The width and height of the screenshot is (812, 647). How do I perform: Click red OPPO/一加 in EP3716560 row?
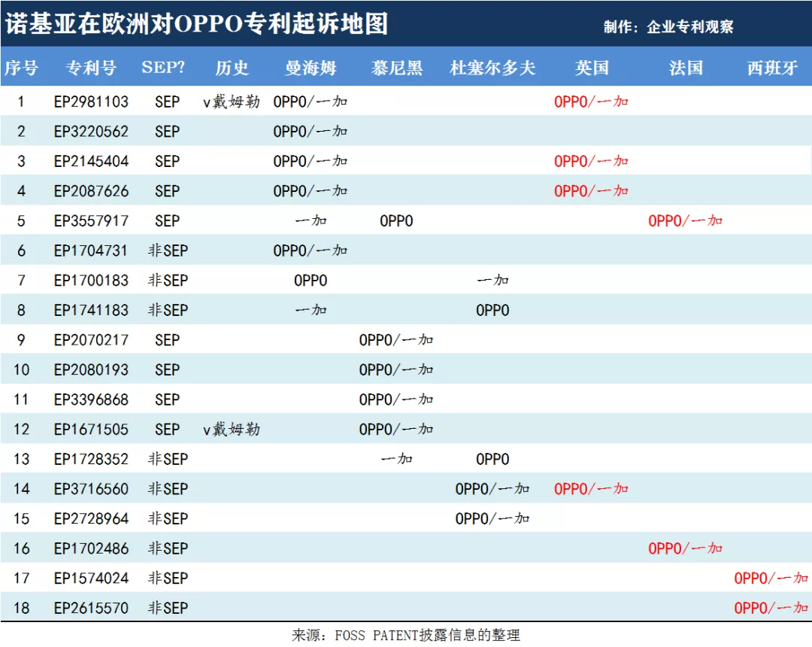[x=591, y=489]
